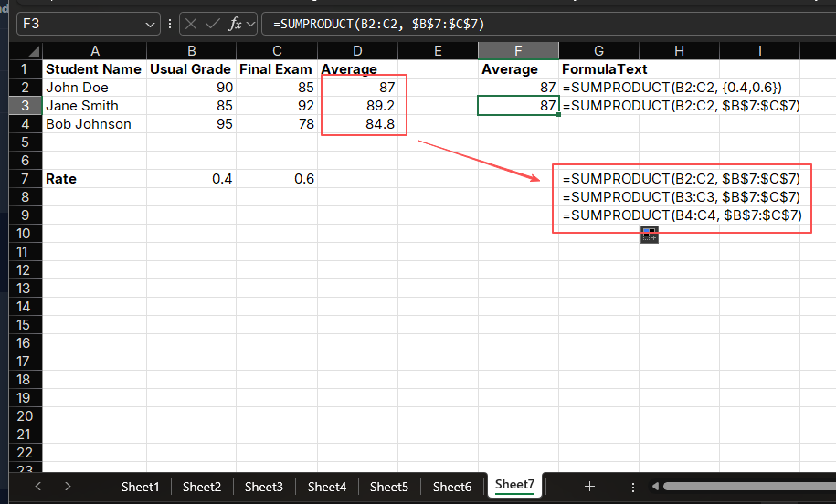Select column D header
836x504 pixels.
(x=357, y=51)
